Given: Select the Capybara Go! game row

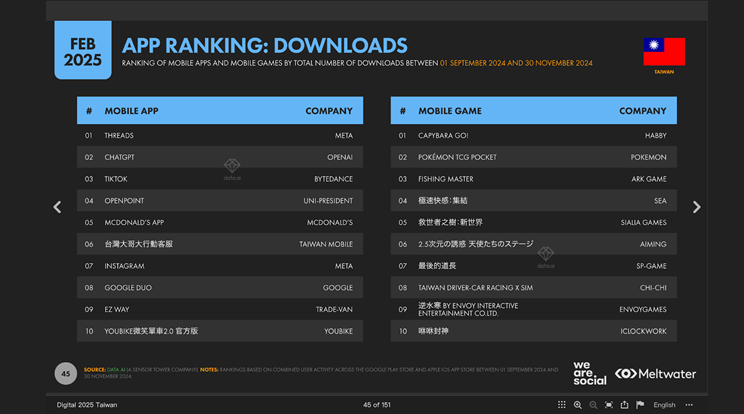Looking at the screenshot, I should tap(533, 135).
